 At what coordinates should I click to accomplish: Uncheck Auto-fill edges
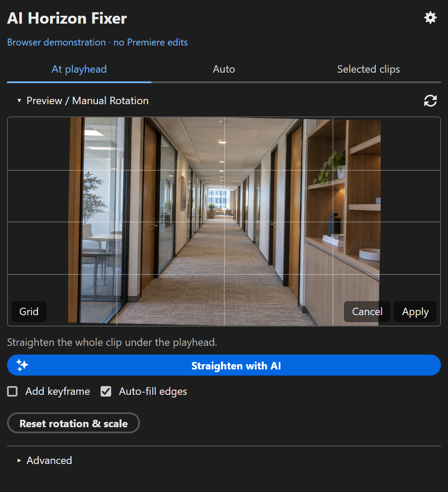(106, 391)
